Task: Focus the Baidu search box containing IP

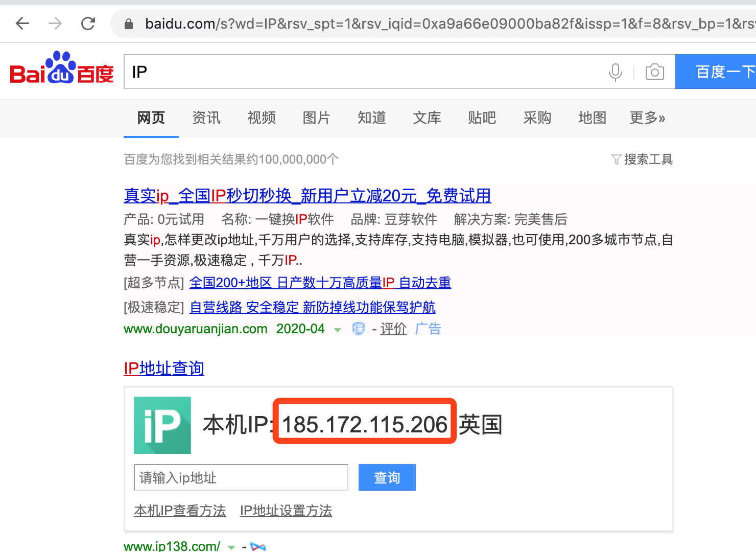Action: [365, 72]
